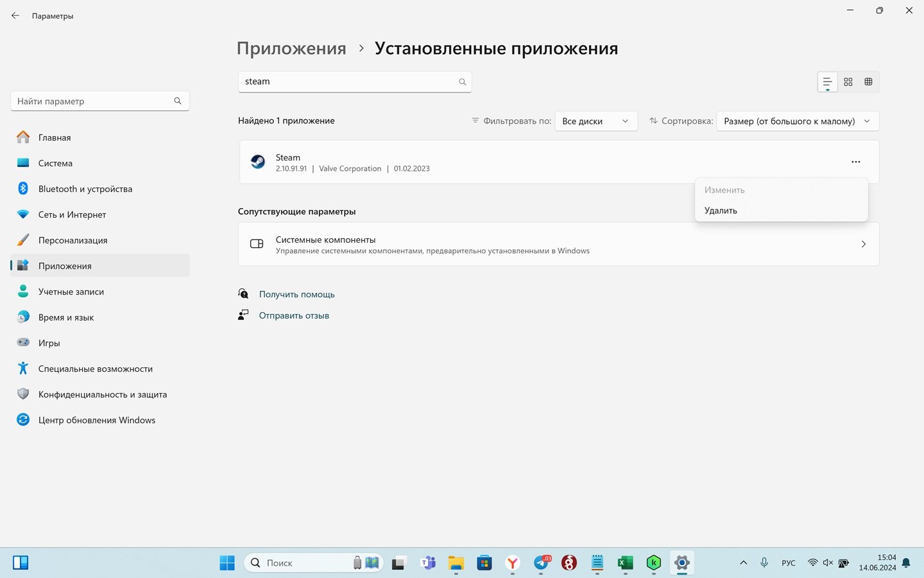Open Notepad from the taskbar

coord(597,563)
